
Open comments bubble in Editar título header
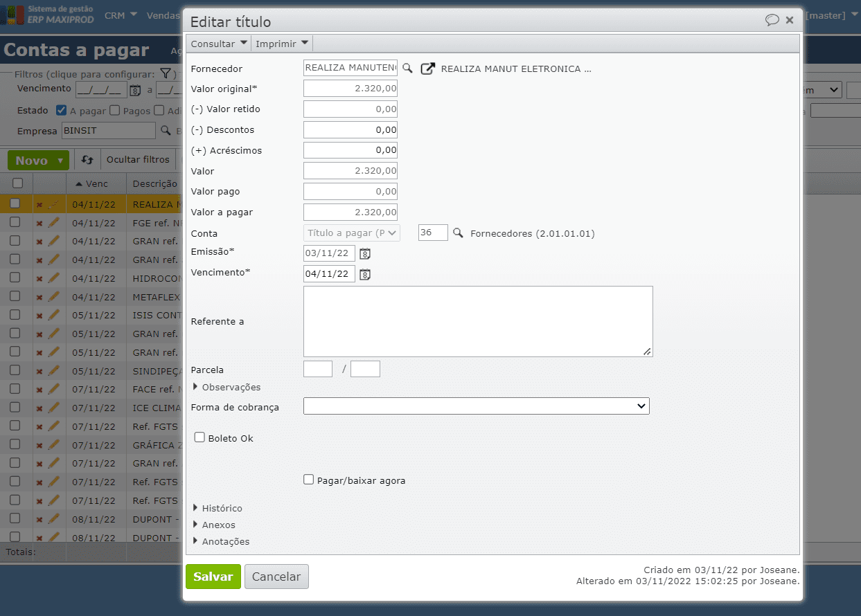point(772,20)
